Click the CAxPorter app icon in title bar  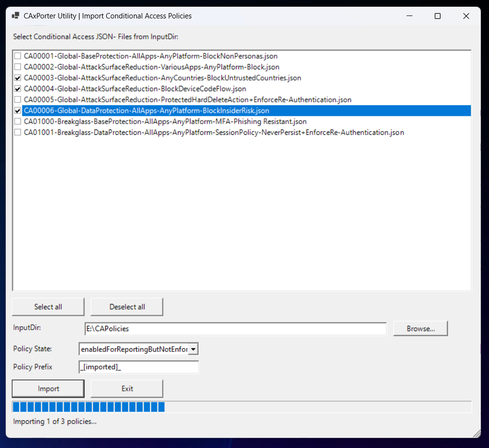click(16, 16)
